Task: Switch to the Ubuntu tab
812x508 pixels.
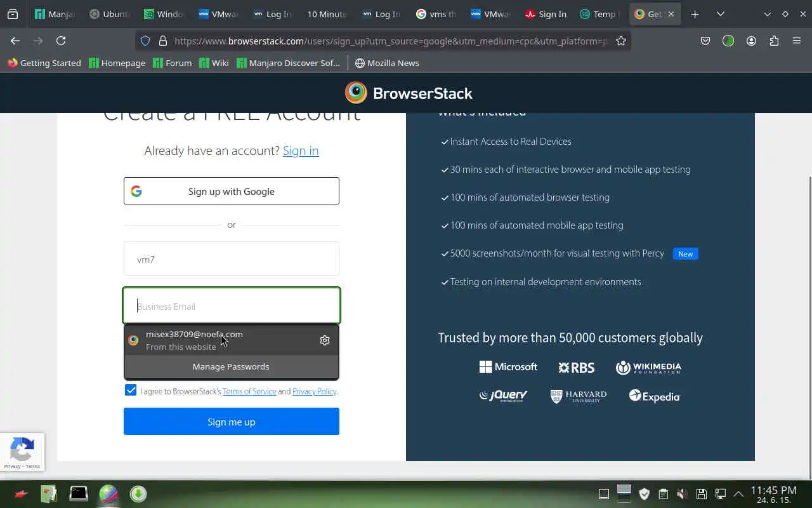Action: click(110, 14)
